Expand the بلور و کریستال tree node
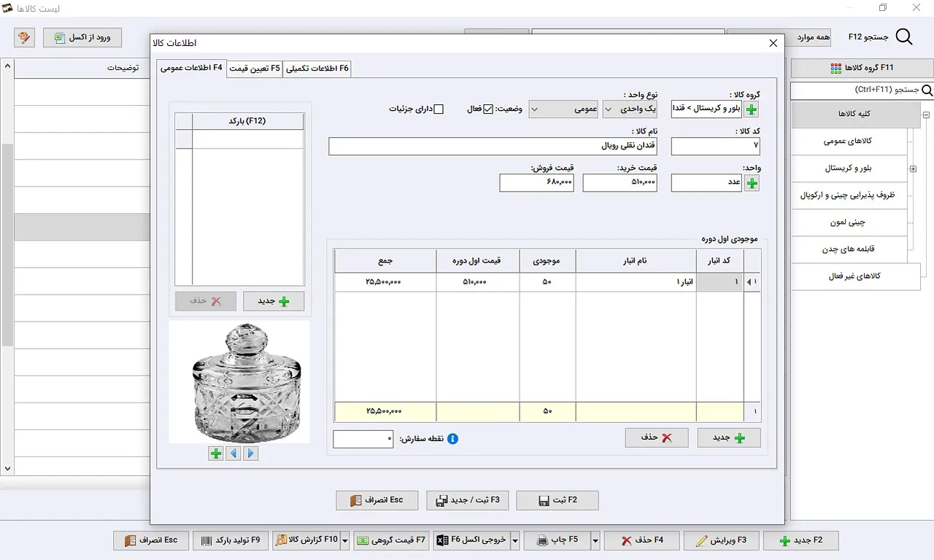The height and width of the screenshot is (560, 934). [913, 169]
